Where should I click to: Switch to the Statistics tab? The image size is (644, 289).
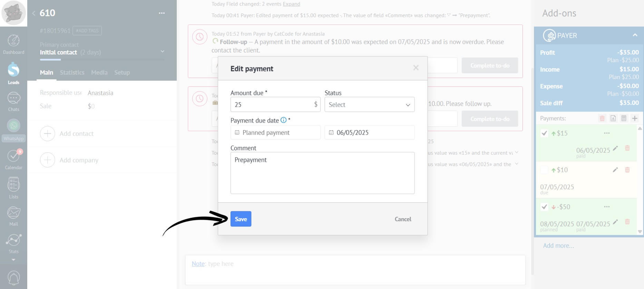[72, 73]
